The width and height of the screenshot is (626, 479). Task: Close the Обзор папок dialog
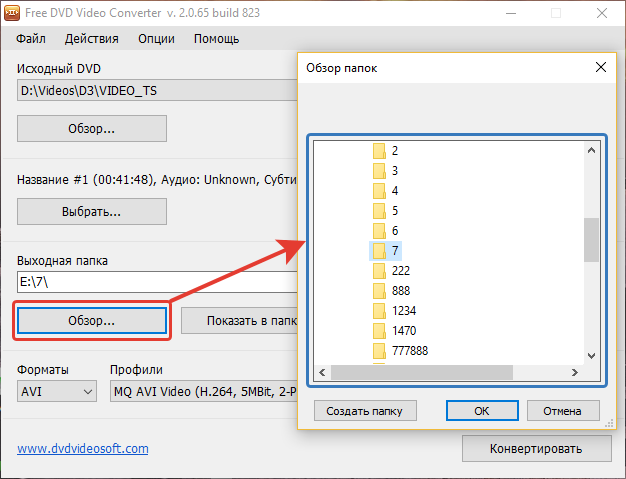(x=600, y=67)
